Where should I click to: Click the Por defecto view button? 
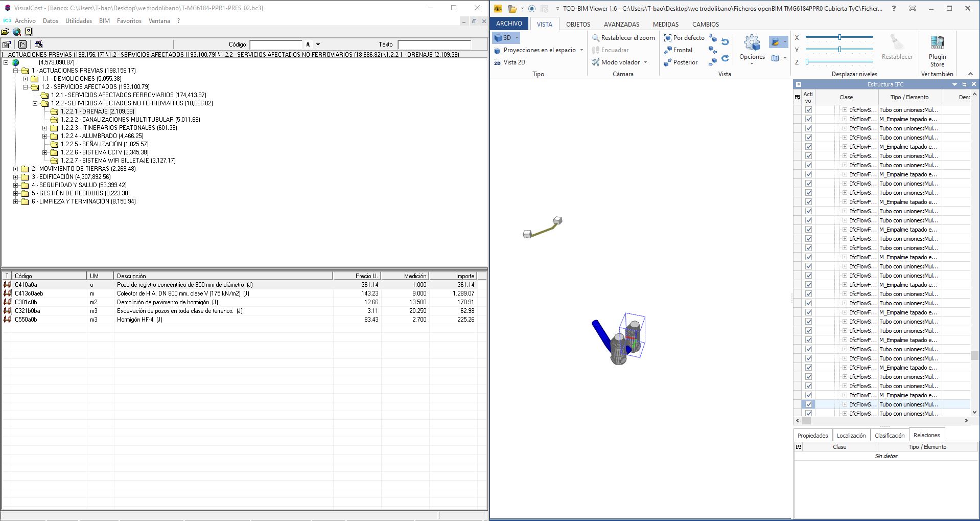684,38
